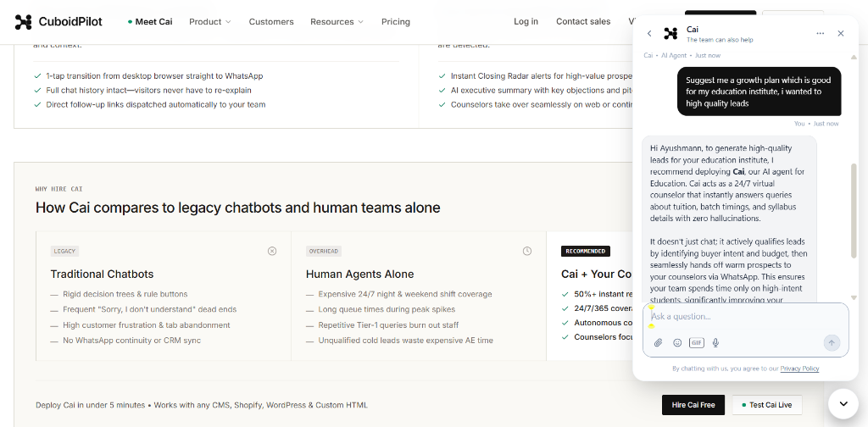This screenshot has height=427, width=868.
Task: Click 'High customer frustration & tab abandonment'
Action: tap(146, 325)
